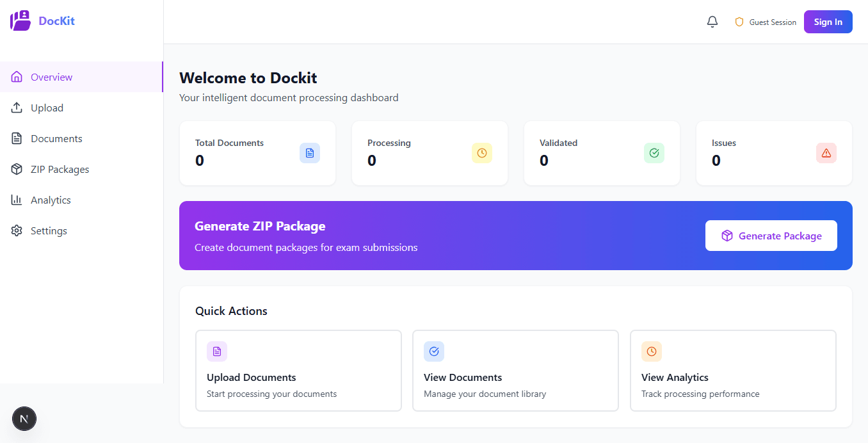868x443 pixels.
Task: Click the Guest Session shield icon
Action: tap(739, 21)
